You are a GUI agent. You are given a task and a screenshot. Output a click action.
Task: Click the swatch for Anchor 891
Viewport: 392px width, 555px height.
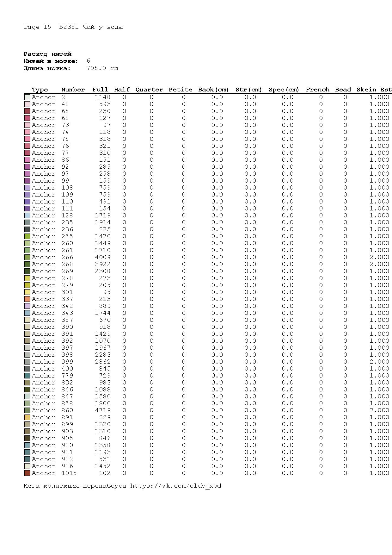tap(27, 417)
